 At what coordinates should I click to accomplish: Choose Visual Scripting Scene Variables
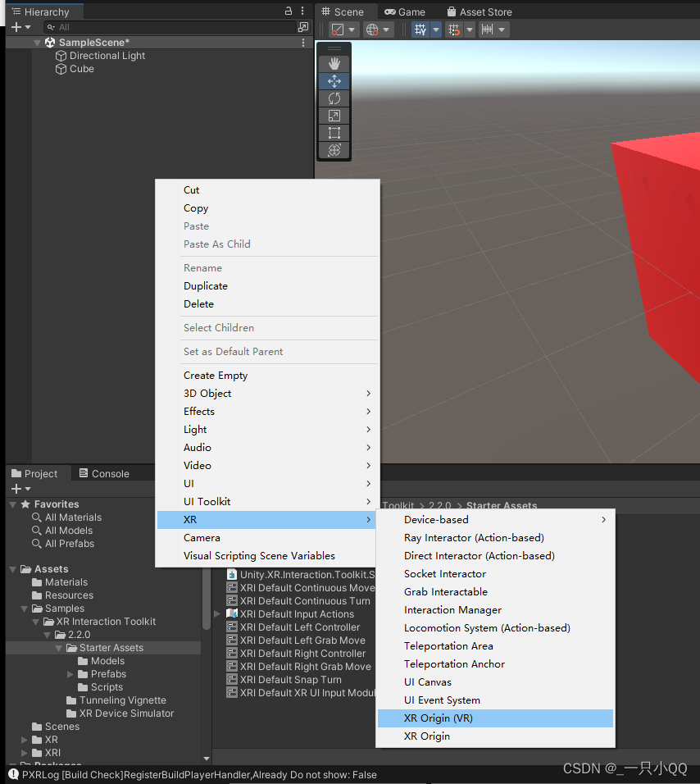coord(267,555)
